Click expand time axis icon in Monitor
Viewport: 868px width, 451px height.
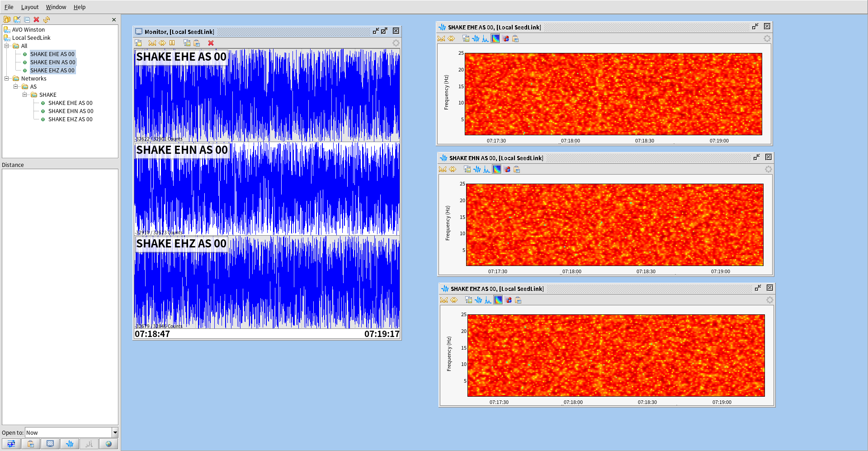(x=162, y=43)
